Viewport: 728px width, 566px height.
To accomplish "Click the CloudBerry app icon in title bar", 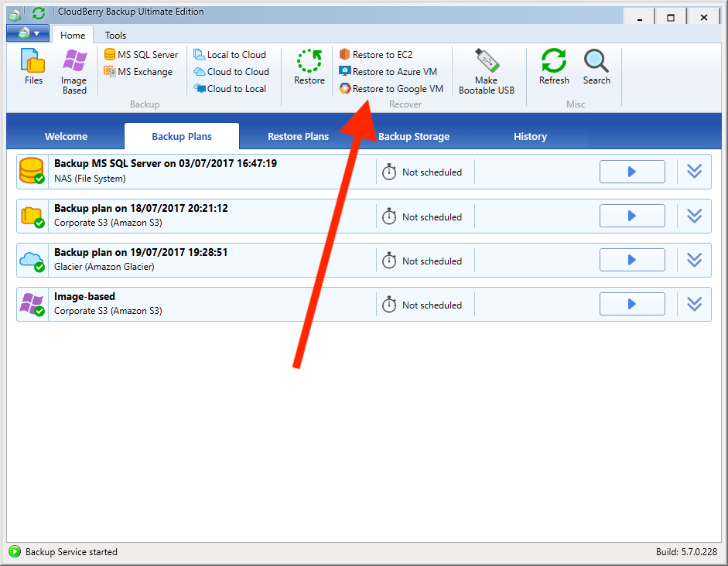I will click(15, 15).
